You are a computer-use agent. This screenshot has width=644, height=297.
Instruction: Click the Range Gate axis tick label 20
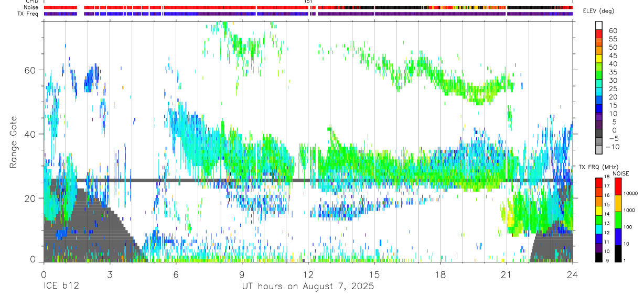click(x=31, y=198)
